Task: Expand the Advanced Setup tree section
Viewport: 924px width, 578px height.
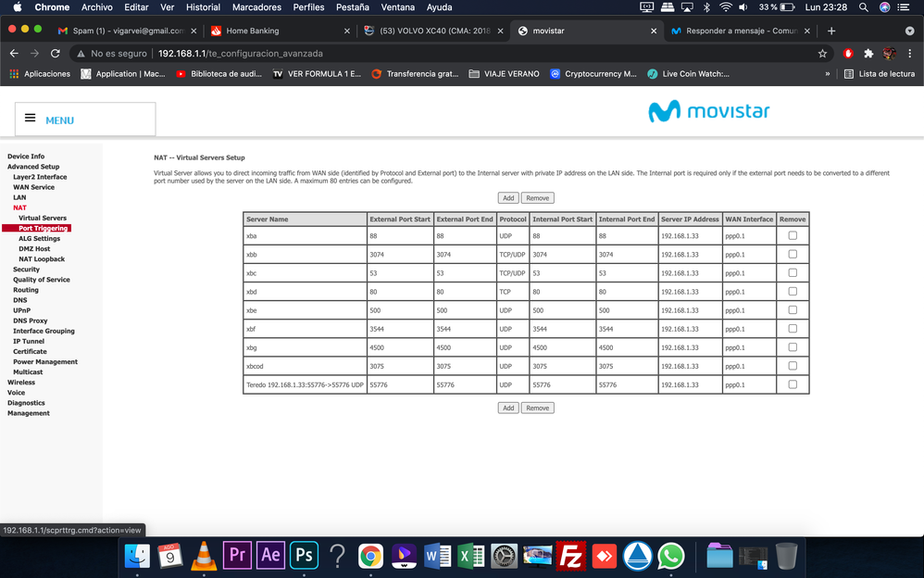Action: (33, 167)
